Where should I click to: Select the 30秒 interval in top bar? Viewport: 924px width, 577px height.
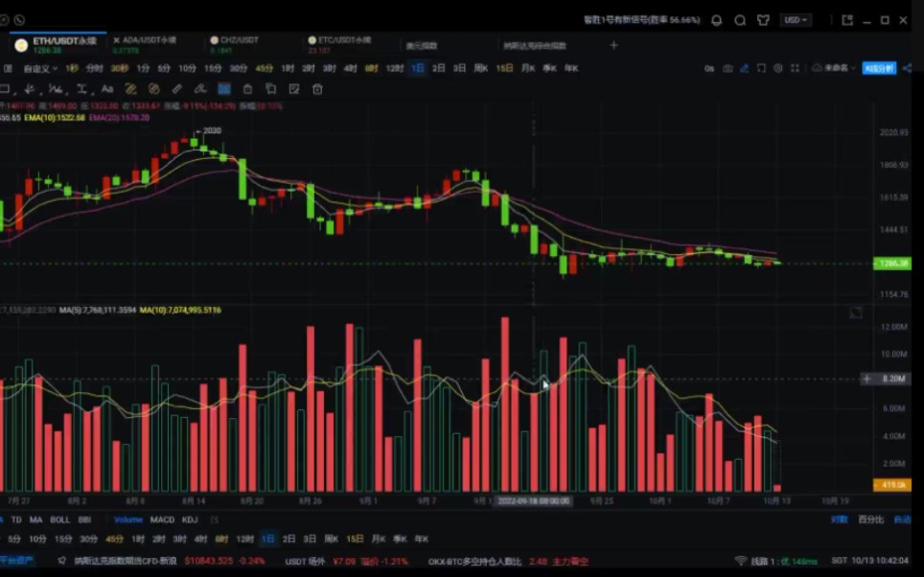[120, 68]
